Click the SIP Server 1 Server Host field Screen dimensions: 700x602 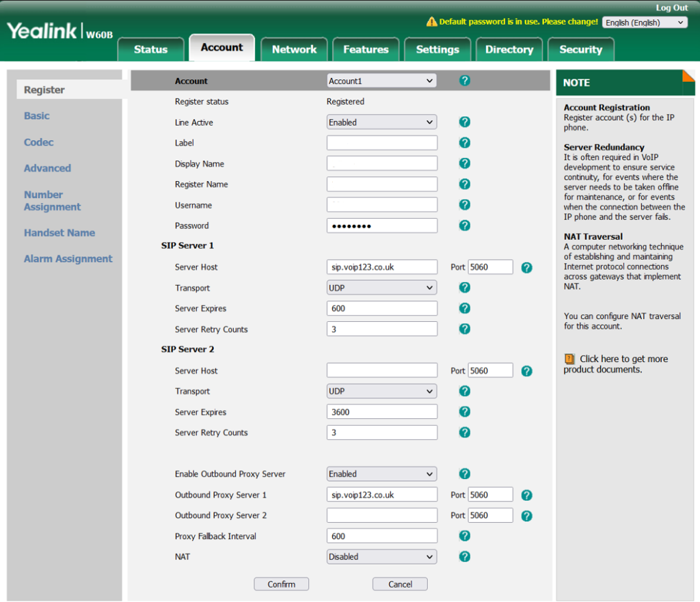coord(381,267)
